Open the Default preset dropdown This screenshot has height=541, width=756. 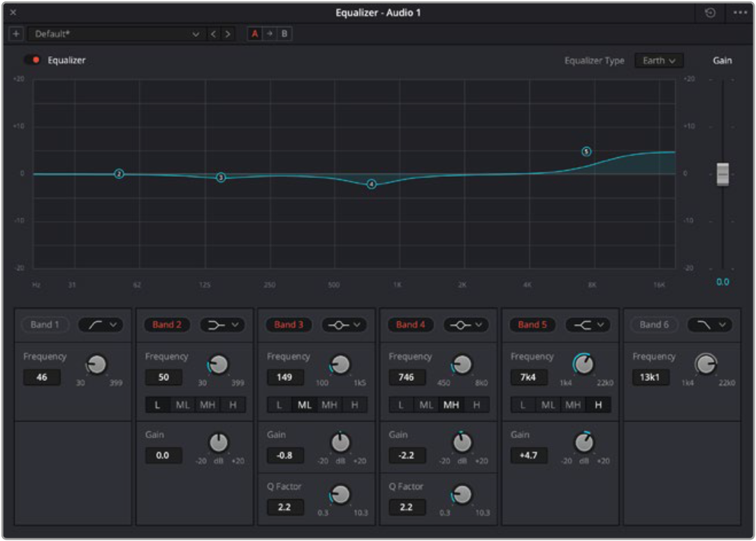[116, 34]
